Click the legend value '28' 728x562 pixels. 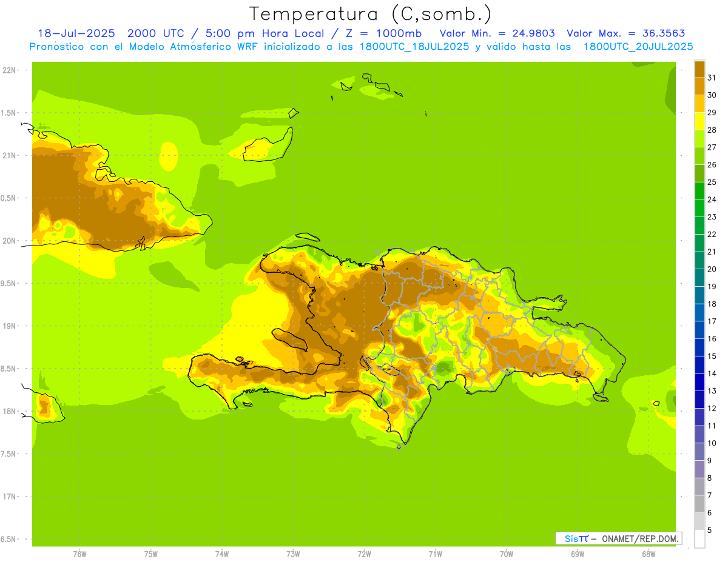[712, 130]
